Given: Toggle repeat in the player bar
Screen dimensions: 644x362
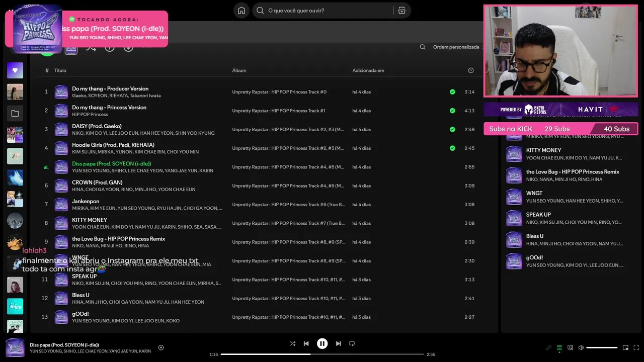Looking at the screenshot, I should tap(352, 343).
